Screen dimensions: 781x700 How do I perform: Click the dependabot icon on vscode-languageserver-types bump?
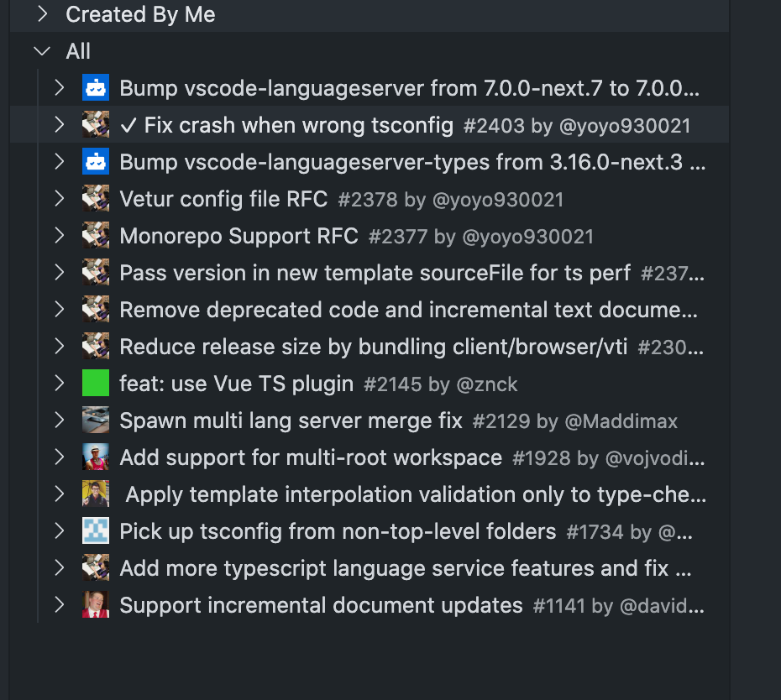[96, 161]
